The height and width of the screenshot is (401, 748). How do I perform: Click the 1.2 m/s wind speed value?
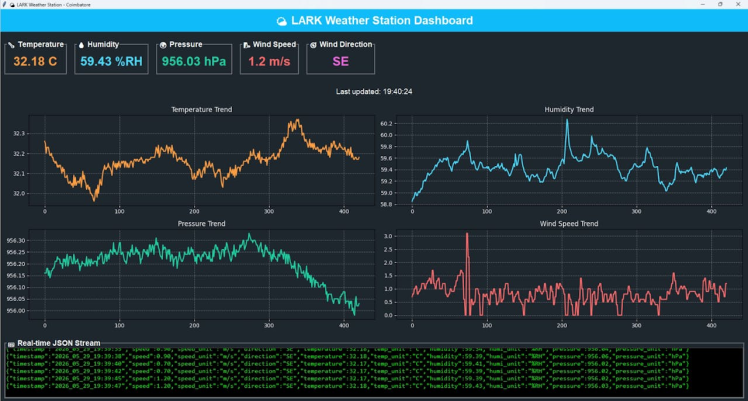[x=269, y=62]
